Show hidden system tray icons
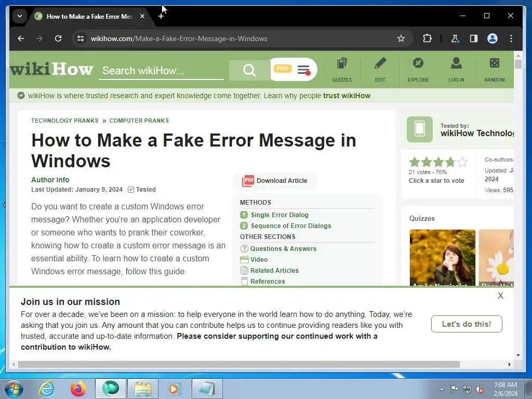Screen dimensions: 532x399 (442, 389)
